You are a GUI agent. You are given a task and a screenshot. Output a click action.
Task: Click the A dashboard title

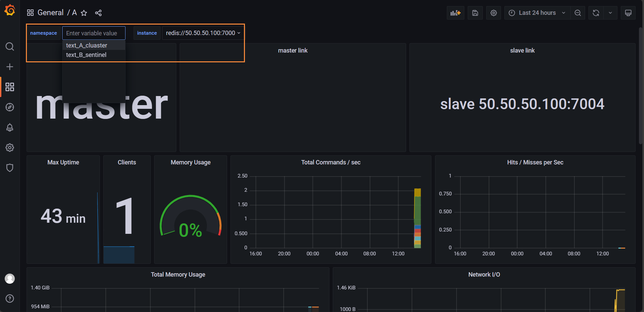(74, 13)
